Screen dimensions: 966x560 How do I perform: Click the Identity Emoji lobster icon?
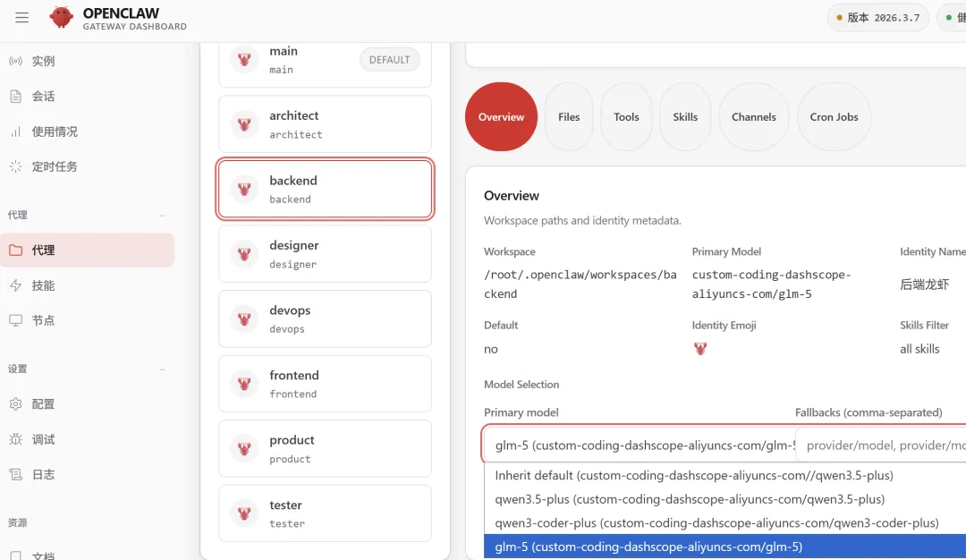(x=699, y=349)
